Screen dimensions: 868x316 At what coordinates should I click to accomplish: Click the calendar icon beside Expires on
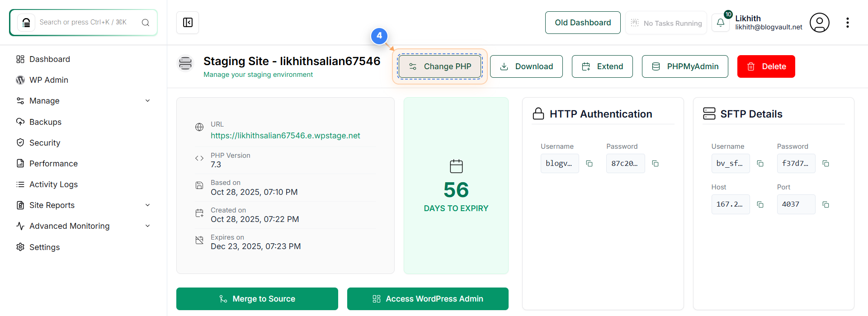point(199,240)
